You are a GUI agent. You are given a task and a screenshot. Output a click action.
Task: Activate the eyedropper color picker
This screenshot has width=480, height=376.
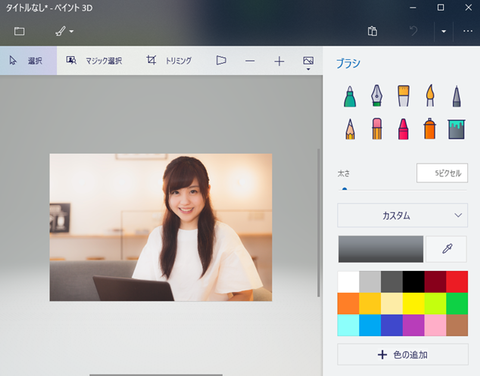click(x=447, y=249)
